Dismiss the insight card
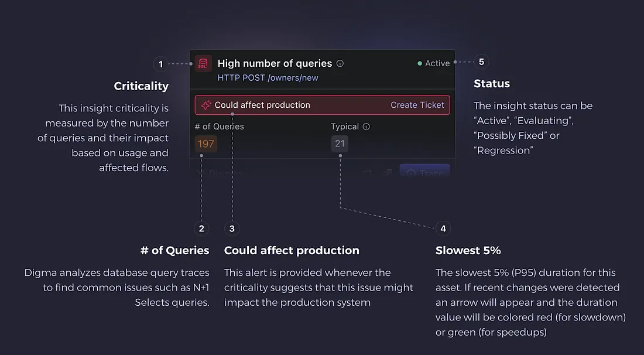 tap(224, 173)
